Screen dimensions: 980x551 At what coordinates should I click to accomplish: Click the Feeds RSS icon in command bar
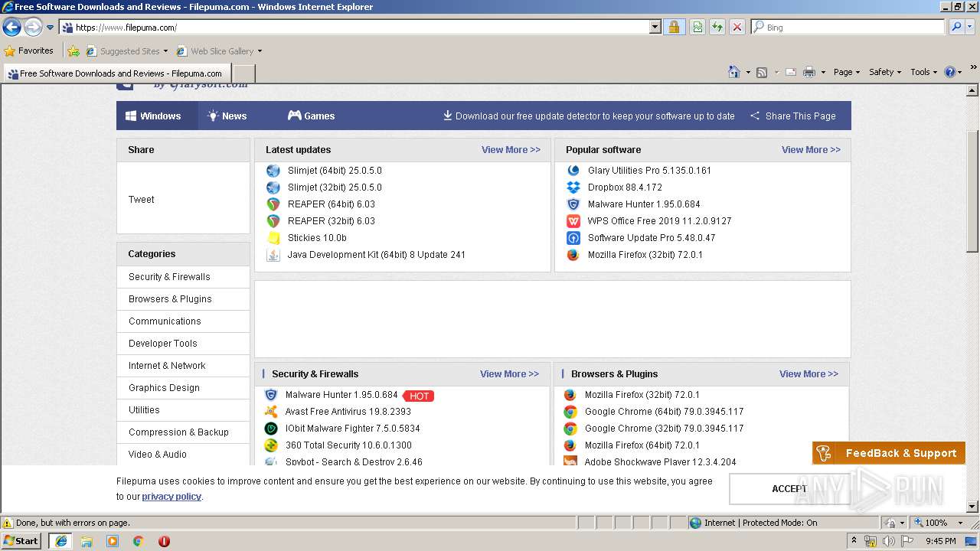tap(762, 72)
